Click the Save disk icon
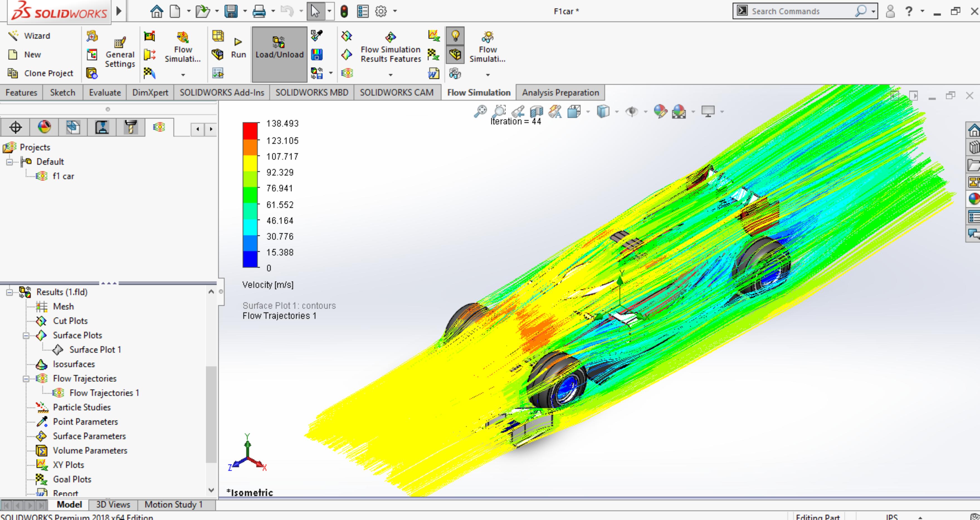 tap(231, 11)
